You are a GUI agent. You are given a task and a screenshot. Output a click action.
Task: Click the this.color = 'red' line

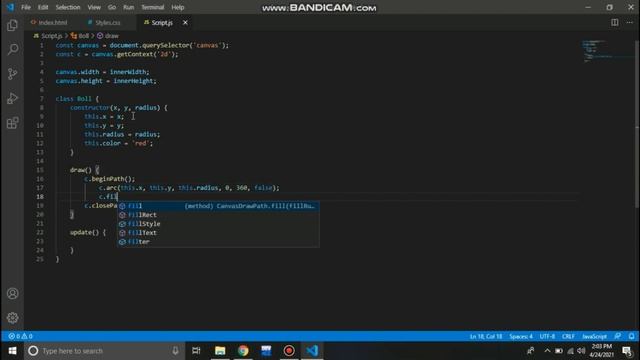click(118, 143)
